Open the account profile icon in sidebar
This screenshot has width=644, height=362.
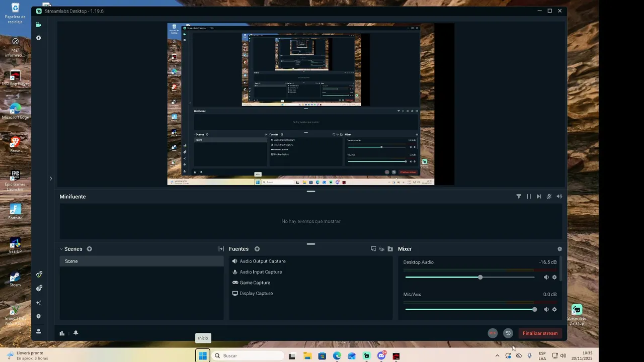pos(38,331)
